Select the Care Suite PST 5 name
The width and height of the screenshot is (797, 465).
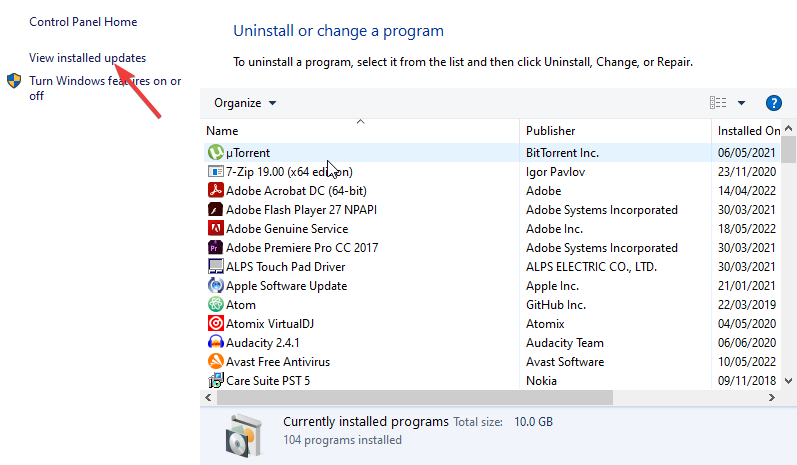[268, 381]
